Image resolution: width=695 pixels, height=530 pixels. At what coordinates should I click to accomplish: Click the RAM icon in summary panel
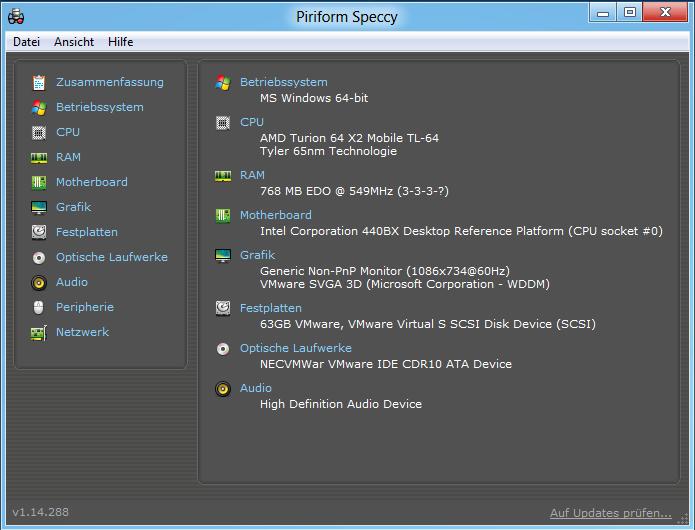tap(223, 176)
